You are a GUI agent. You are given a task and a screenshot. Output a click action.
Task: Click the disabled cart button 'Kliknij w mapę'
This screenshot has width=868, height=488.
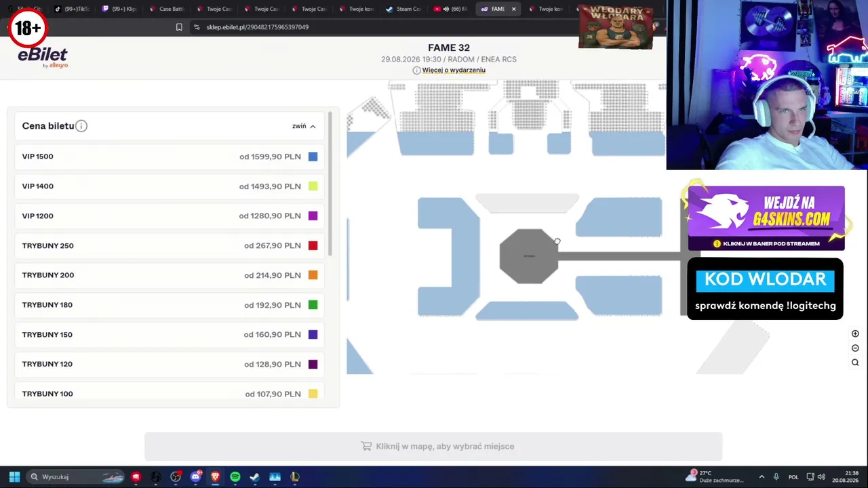tap(433, 447)
